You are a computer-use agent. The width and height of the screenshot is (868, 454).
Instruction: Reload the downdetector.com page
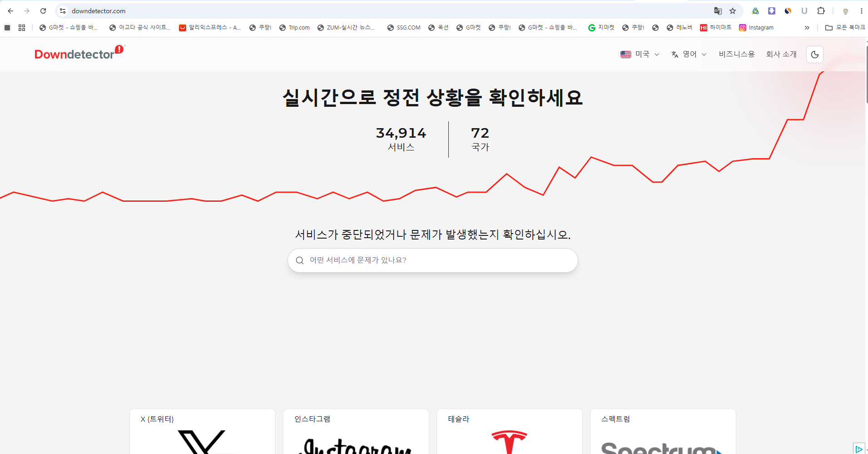point(43,11)
